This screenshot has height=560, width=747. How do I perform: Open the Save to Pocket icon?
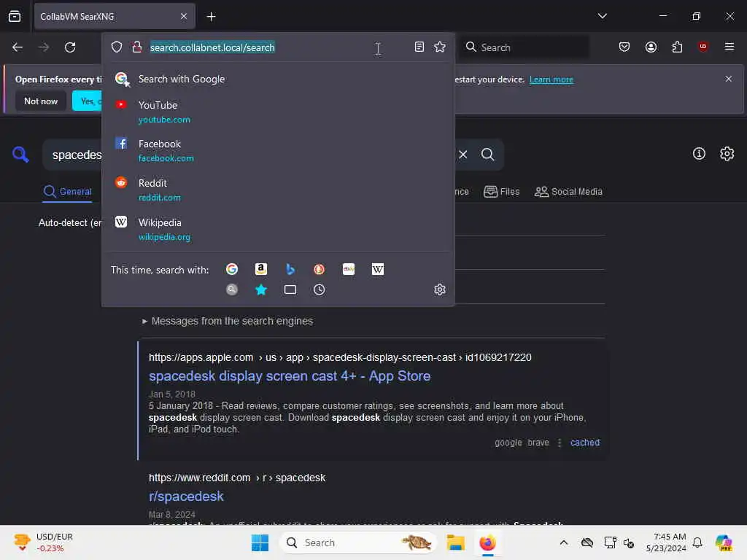click(x=624, y=47)
